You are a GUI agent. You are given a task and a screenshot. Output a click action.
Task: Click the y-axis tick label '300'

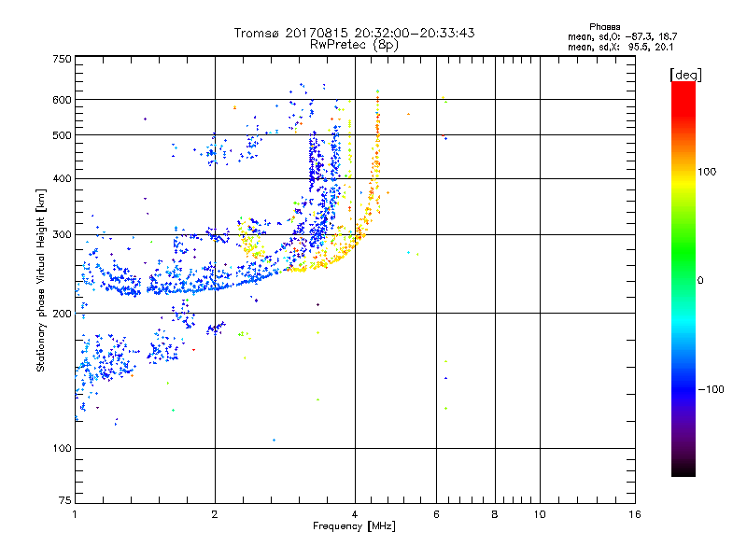[x=62, y=235]
